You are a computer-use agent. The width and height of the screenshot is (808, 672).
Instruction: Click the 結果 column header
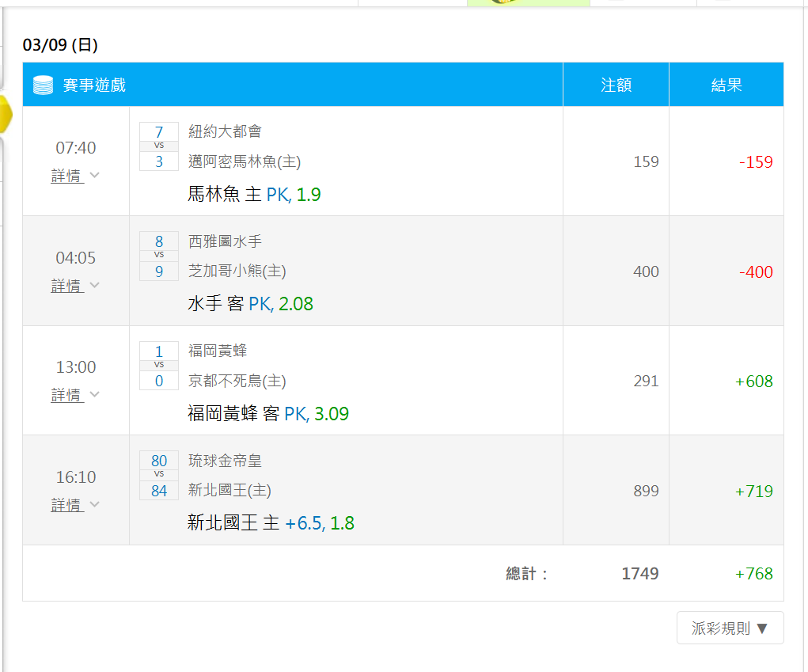pos(726,85)
